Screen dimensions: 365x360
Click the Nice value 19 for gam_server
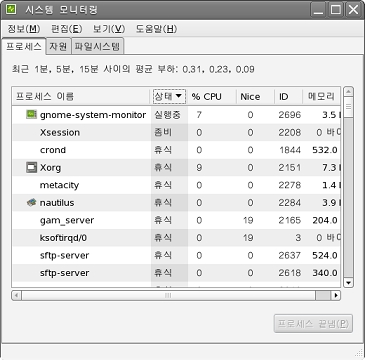(248, 220)
